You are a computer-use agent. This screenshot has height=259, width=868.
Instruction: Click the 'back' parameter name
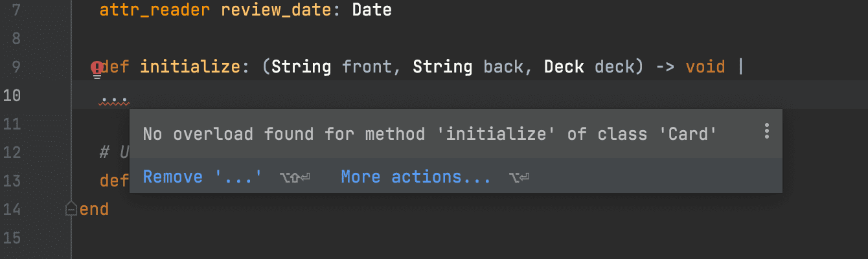tap(503, 67)
